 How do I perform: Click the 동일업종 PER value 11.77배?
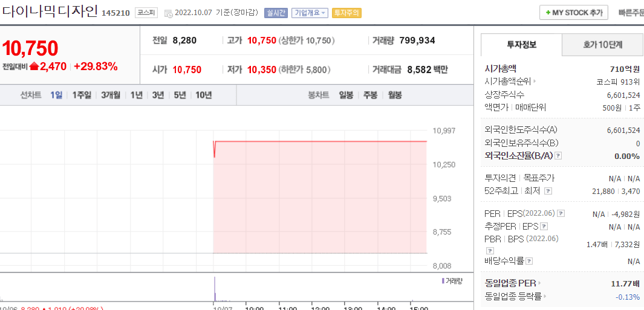point(625,283)
